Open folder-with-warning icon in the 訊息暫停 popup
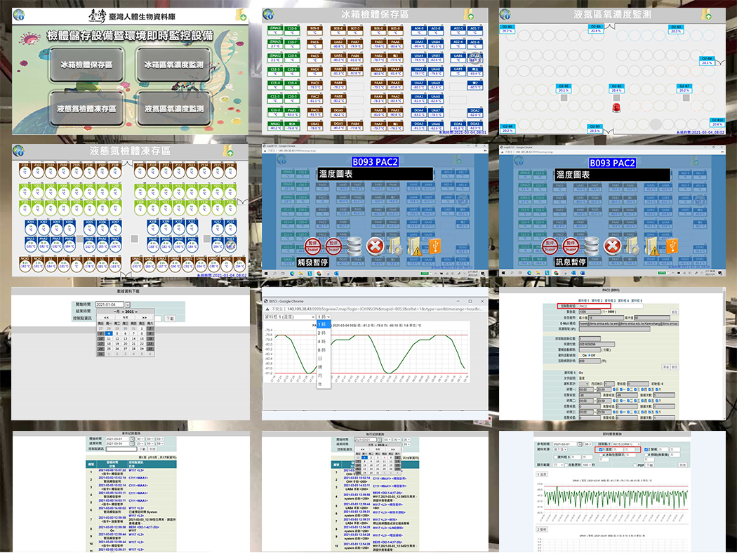The image size is (737, 560). click(652, 246)
